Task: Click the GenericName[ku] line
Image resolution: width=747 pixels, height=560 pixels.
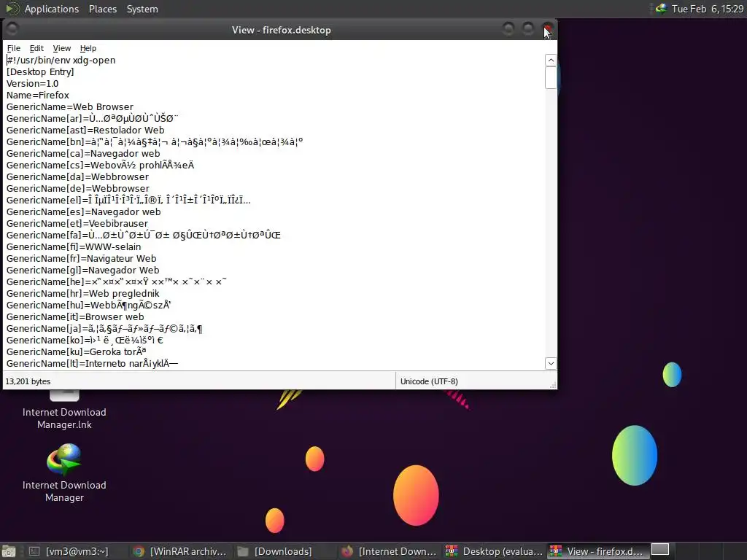Action: 76,352
